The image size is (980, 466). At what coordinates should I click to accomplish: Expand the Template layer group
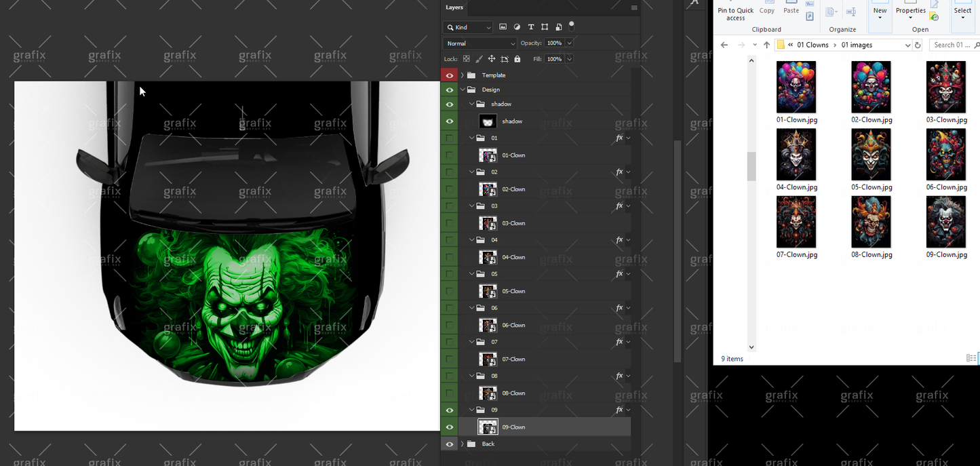[463, 75]
